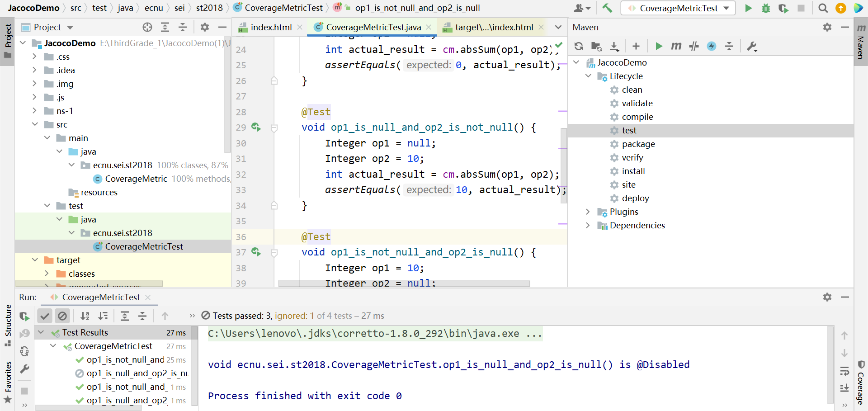Select ignored test op1_is_null_and_op2_is_nu
This screenshot has height=411, width=868.
137,373
